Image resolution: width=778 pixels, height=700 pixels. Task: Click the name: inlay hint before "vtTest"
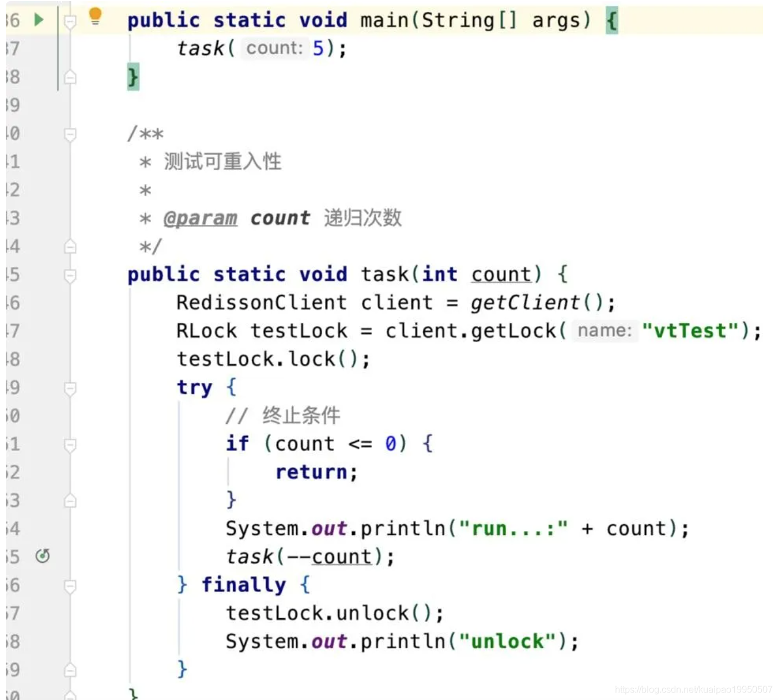[603, 330]
